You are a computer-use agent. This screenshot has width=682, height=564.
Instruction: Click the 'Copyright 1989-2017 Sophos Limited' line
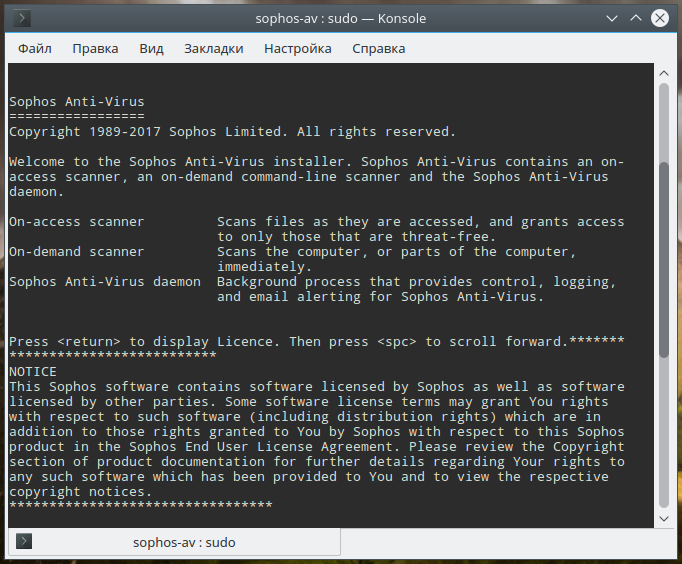pos(232,132)
